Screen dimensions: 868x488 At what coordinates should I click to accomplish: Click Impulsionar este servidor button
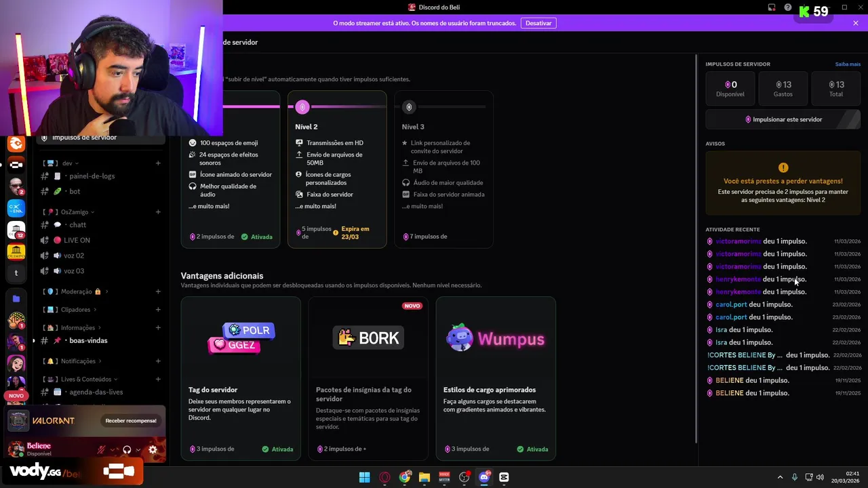click(x=783, y=119)
